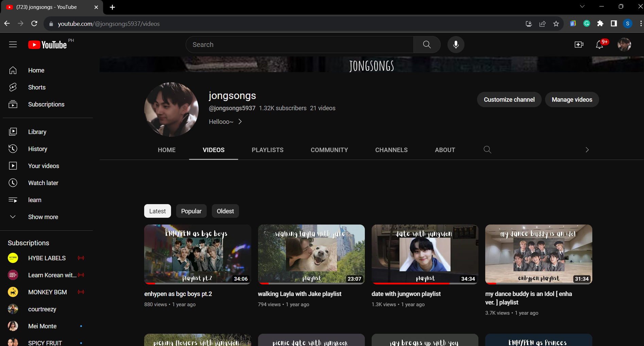Open picking flowers with jungwon thumbnail

click(198, 340)
